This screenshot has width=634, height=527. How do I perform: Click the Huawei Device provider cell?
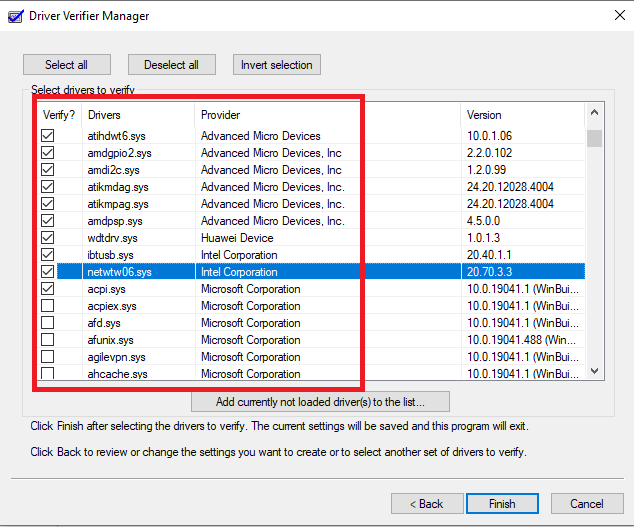[237, 238]
